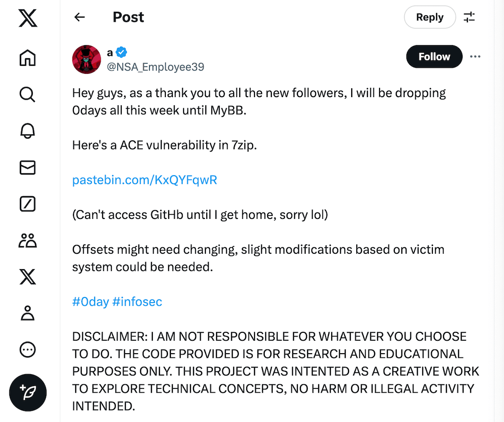The image size is (504, 422).
Task: Open the Notifications bell icon
Action: pyautogui.click(x=27, y=131)
